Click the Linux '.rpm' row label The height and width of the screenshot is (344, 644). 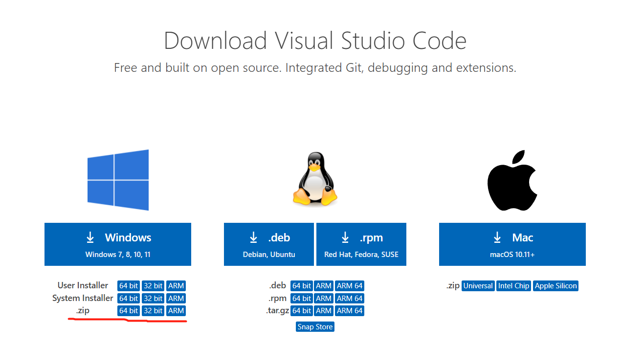(278, 299)
